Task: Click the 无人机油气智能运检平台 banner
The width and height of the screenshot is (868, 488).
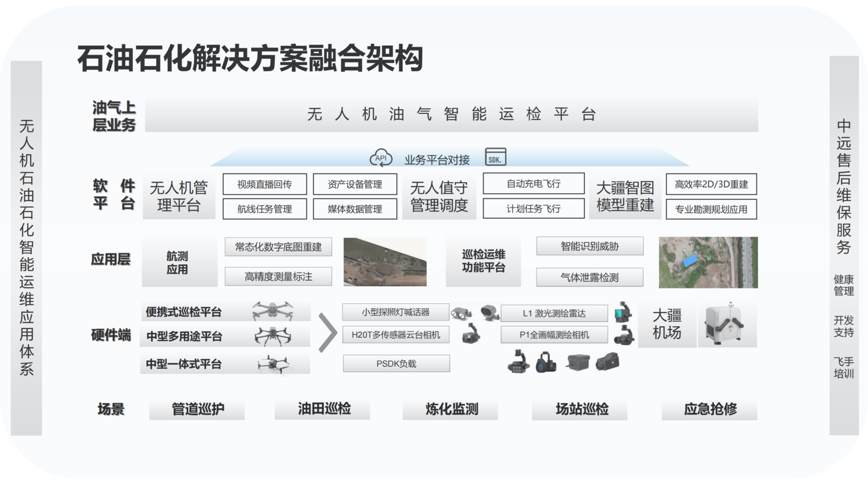Action: [x=451, y=114]
